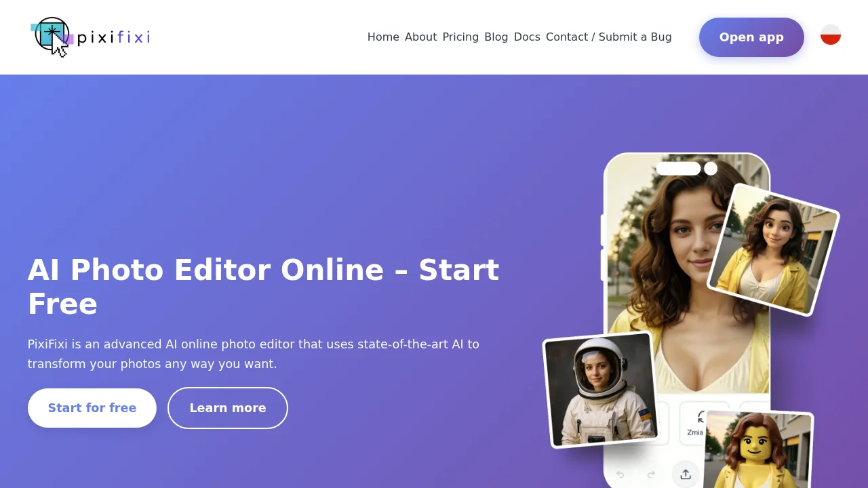Open Contact / Submit a Bug
The width and height of the screenshot is (868, 488).
point(609,37)
